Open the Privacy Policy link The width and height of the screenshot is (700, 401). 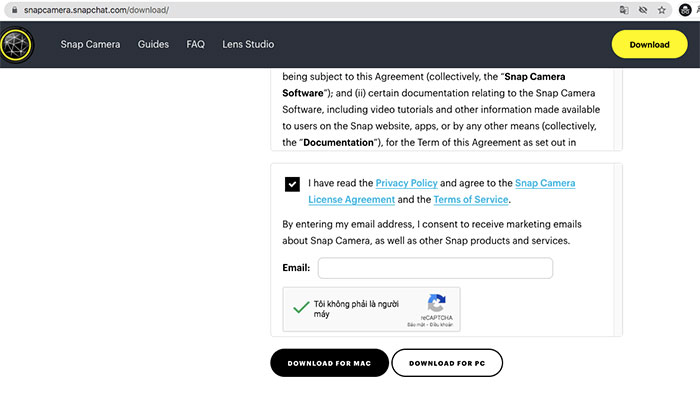(x=406, y=183)
